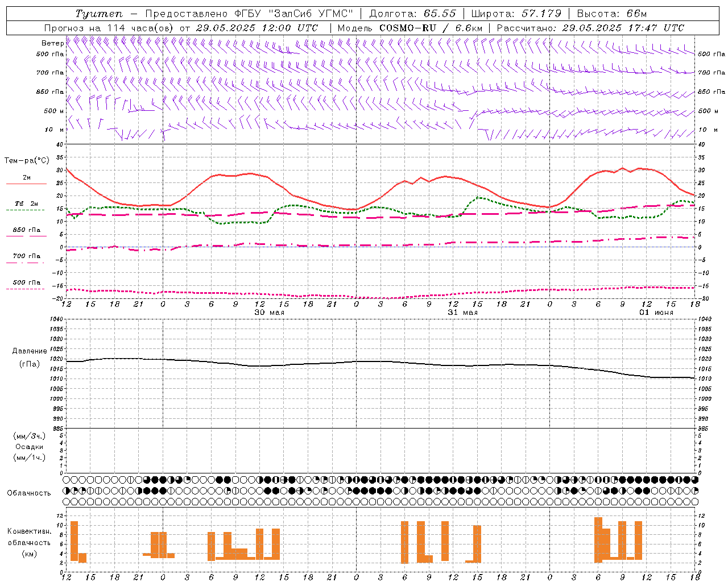Viewport: 728px width, 582px height.
Task: Click the 700 гПа temperature legend entry
Action: tap(26, 256)
